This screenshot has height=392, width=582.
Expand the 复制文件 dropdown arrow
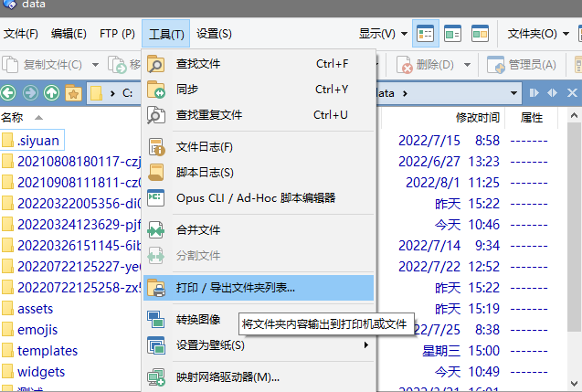pos(95,65)
